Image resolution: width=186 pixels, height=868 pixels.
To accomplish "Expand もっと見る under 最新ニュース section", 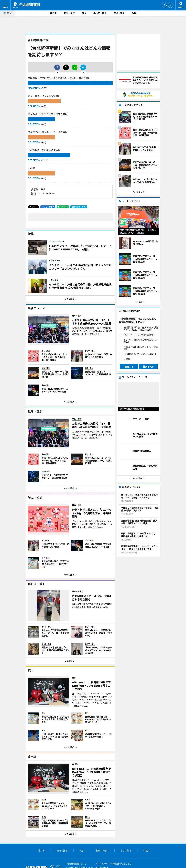I will pyautogui.click(x=70, y=402).
